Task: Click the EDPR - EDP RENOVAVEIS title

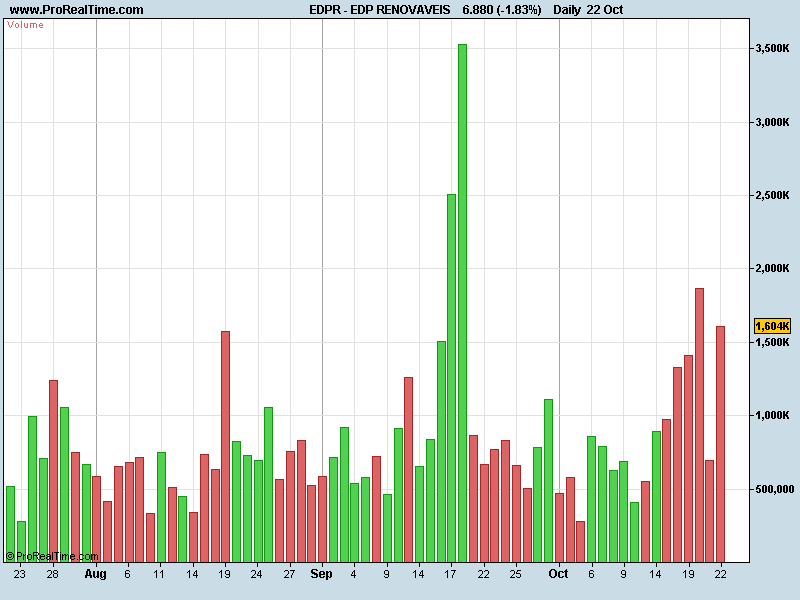Action: pyautogui.click(x=380, y=10)
